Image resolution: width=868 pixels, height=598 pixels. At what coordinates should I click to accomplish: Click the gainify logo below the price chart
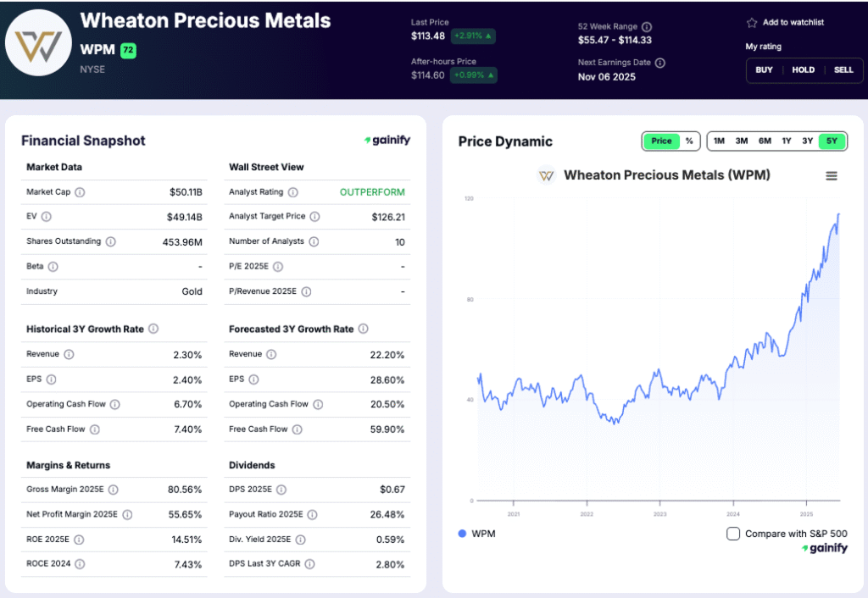(824, 548)
